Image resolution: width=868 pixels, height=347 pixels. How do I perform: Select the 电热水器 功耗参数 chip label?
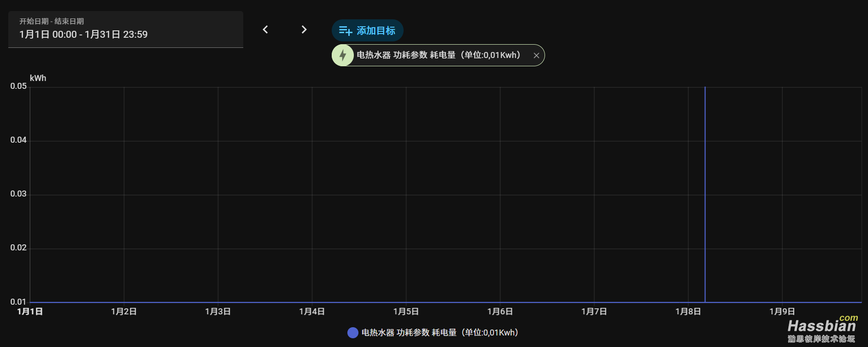pos(439,55)
